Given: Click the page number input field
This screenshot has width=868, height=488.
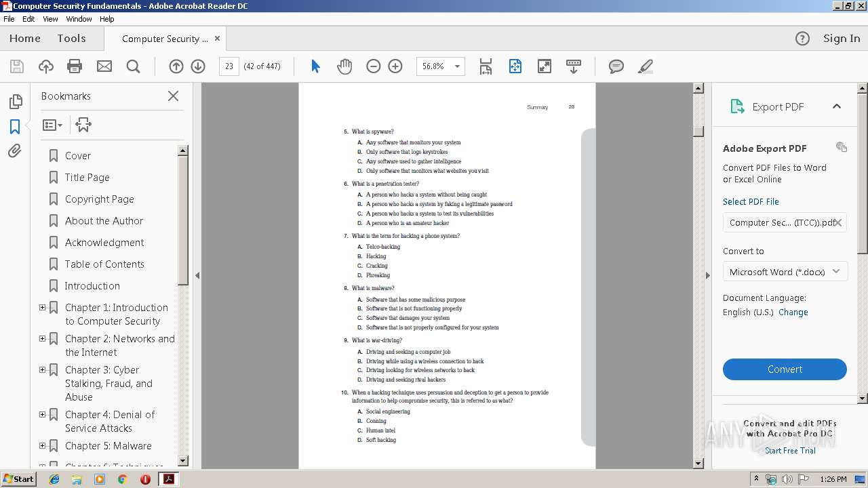Looking at the screenshot, I should click(229, 66).
